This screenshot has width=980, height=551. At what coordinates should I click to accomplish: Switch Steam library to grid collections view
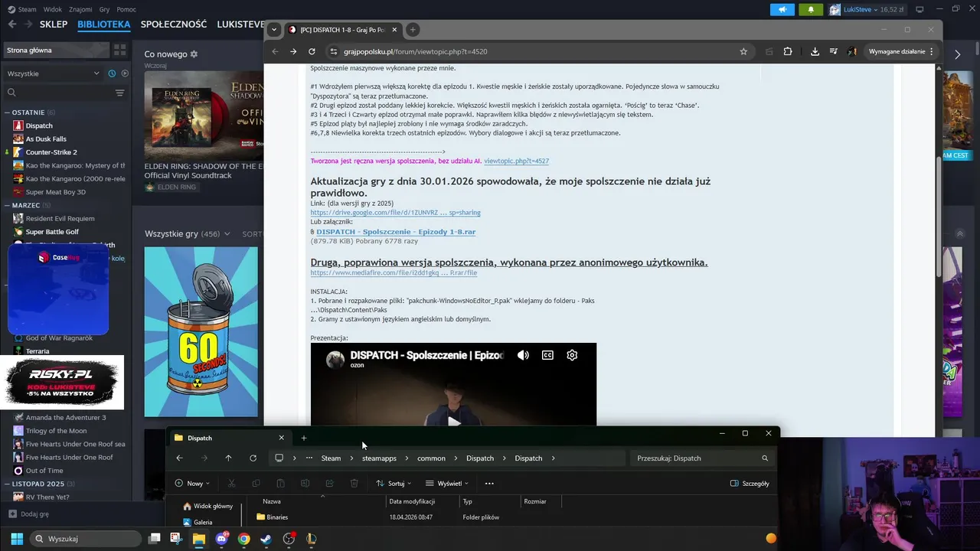coord(119,50)
